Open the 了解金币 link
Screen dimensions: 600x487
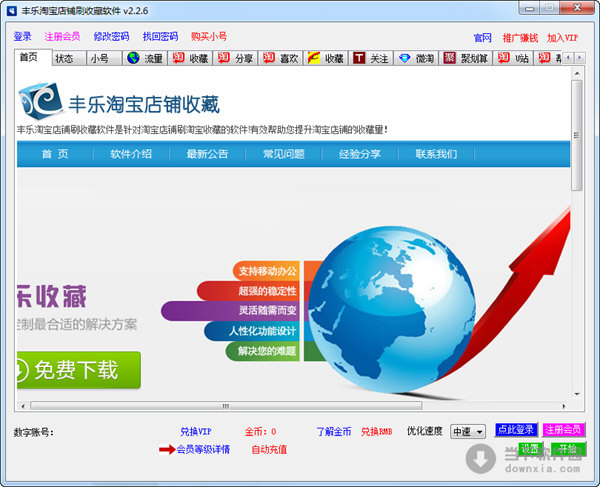point(334,432)
